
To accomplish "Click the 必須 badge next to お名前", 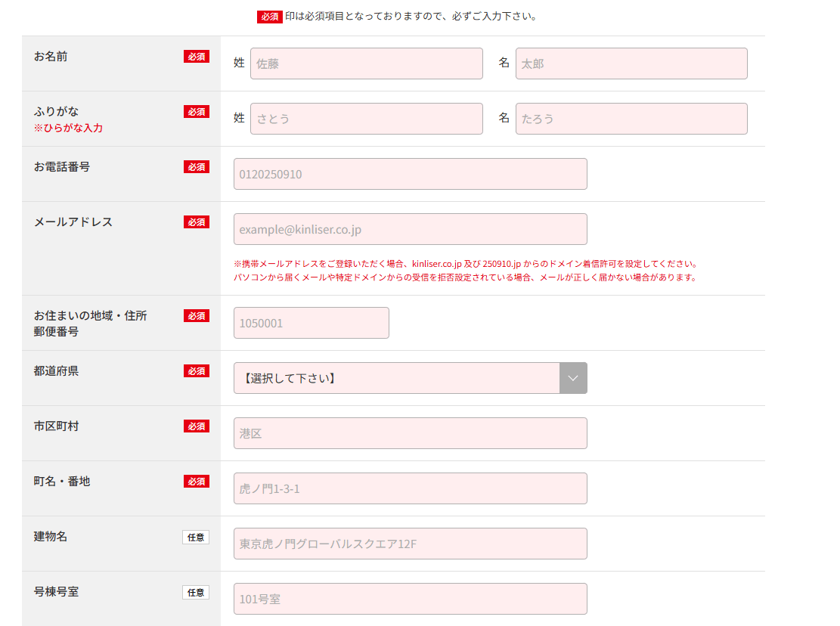I will click(196, 57).
